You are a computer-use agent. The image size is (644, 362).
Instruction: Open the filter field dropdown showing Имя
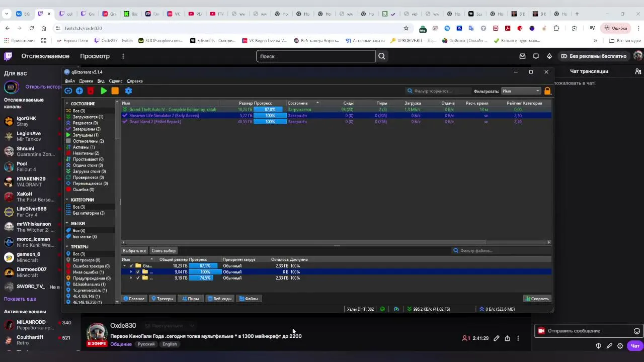[521, 91]
